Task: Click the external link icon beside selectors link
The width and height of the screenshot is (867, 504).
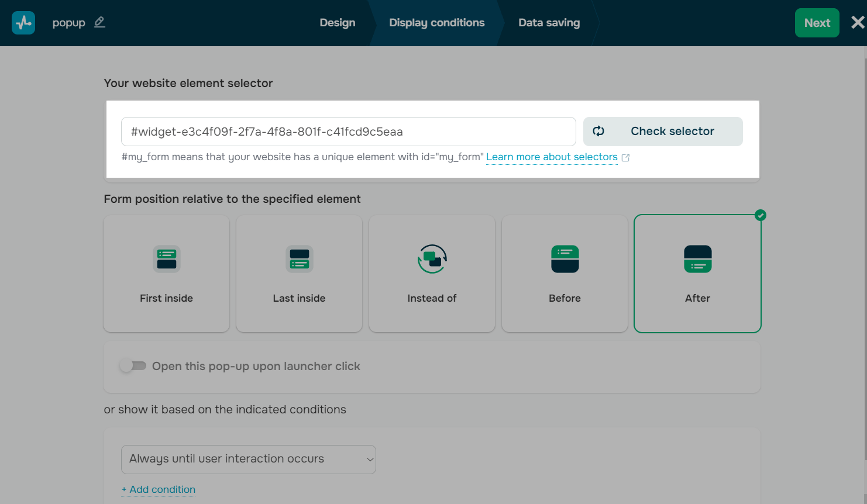Action: [x=625, y=157]
